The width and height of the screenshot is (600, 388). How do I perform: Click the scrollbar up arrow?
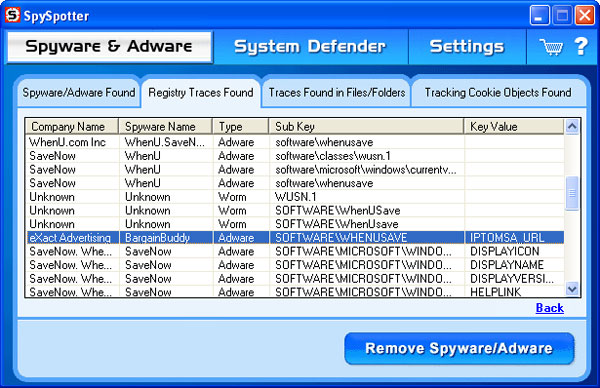572,126
